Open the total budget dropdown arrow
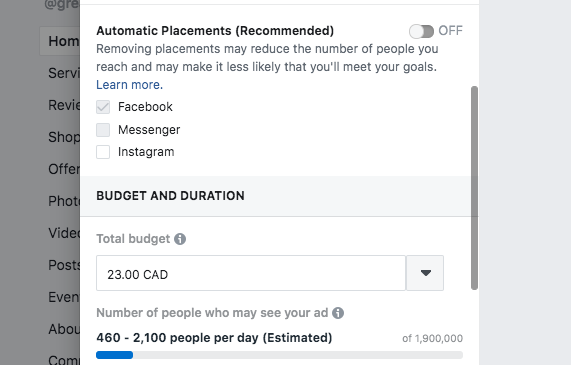The image size is (571, 365). point(425,273)
